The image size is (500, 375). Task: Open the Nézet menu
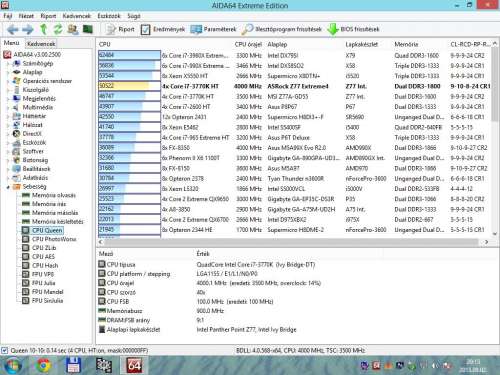point(26,16)
